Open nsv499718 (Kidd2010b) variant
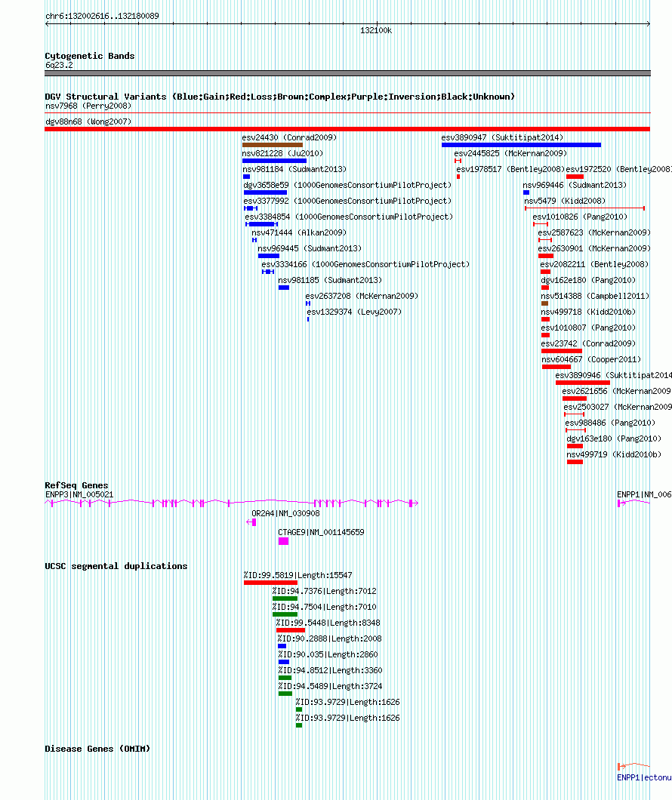 [588, 312]
